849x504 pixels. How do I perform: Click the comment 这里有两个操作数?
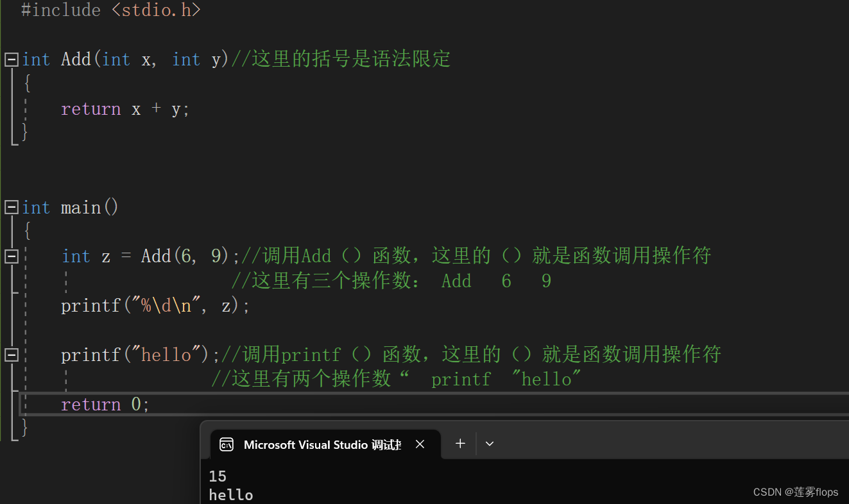[397, 380]
